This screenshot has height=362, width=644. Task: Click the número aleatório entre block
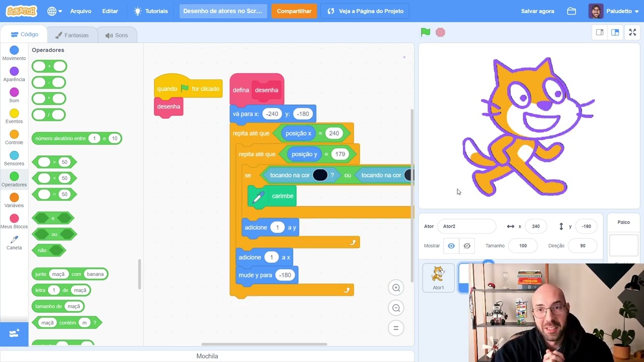(77, 138)
